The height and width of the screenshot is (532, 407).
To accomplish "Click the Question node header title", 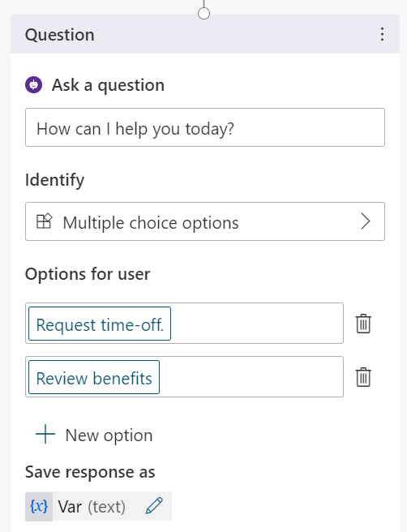I will (x=60, y=35).
